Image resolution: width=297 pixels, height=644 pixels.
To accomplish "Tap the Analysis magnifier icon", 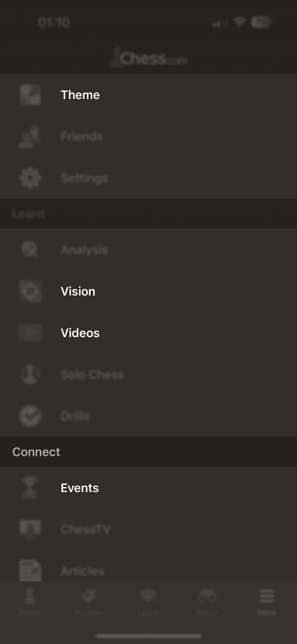I will click(30, 249).
